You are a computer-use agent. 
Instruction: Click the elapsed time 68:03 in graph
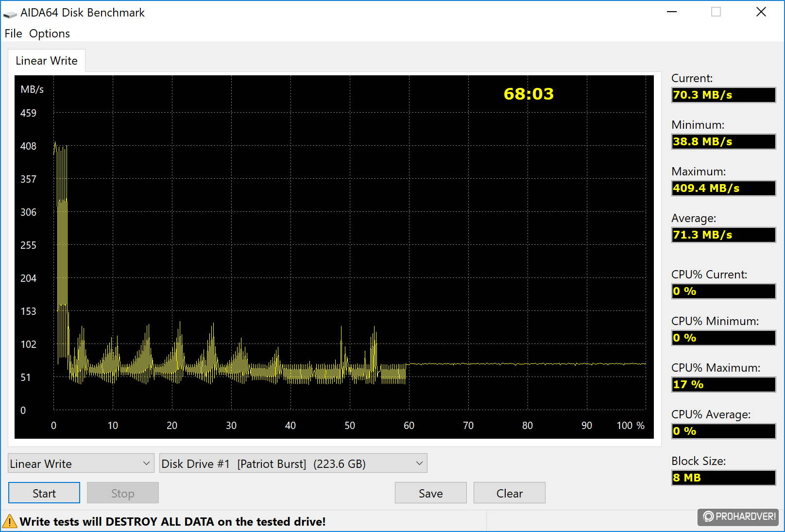[529, 94]
